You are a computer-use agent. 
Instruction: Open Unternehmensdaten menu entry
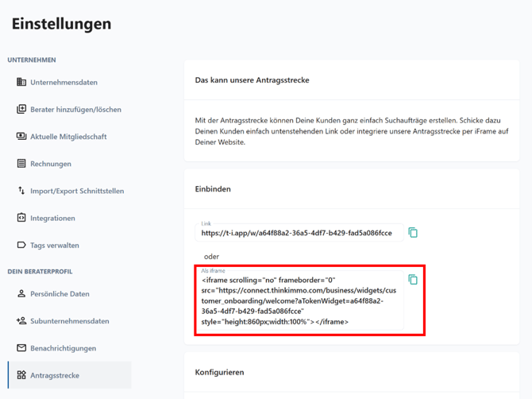tap(64, 82)
